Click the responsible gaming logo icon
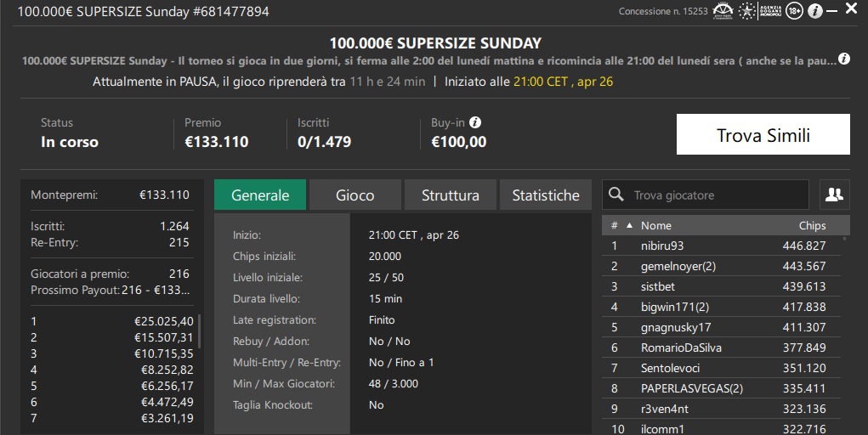 pyautogui.click(x=723, y=11)
